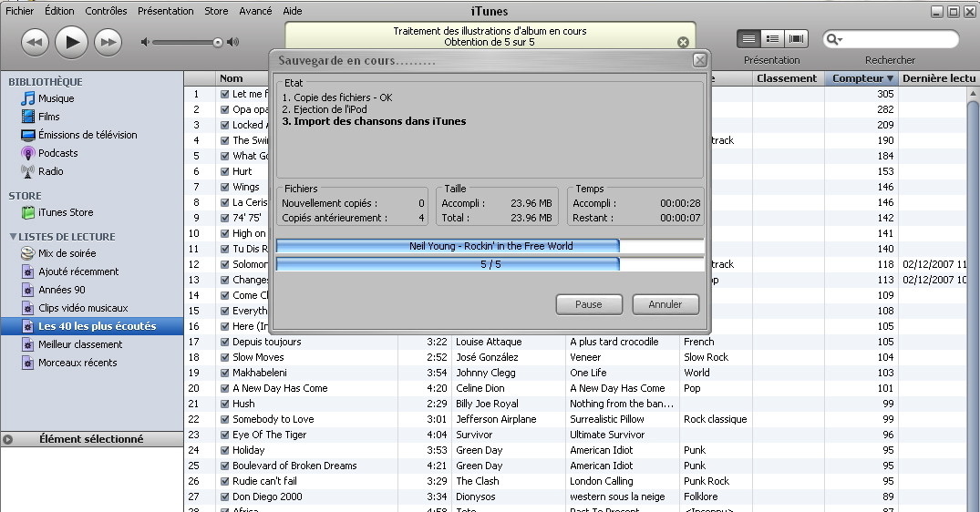
Task: Uncheck the Eye Of The Tiger checkbox
Action: pos(224,435)
